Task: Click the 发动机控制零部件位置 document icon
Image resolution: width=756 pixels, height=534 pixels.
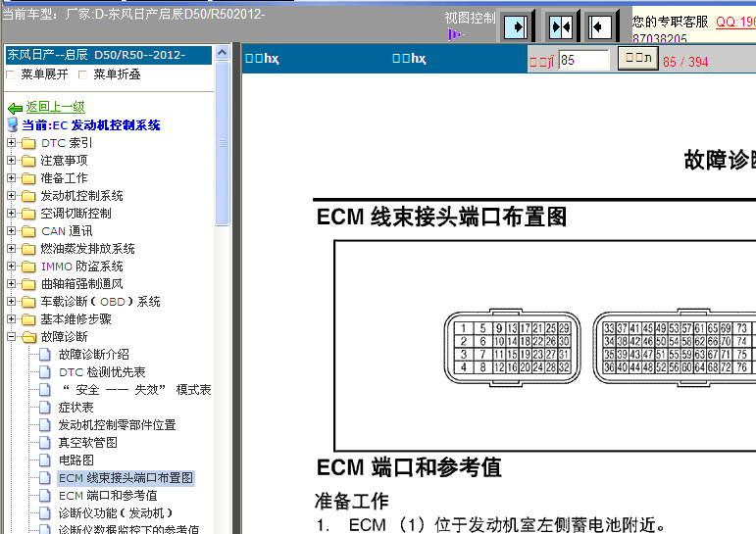Action: click(x=44, y=425)
